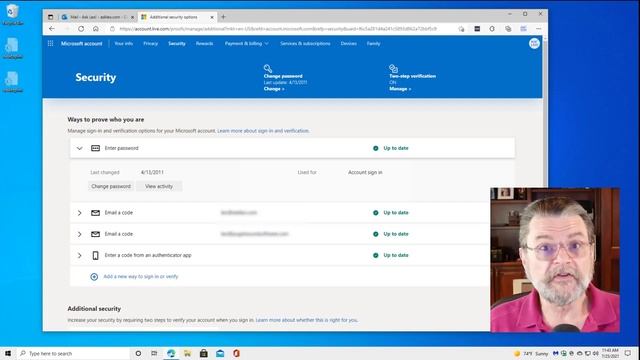Open the Windows Start menu
The image size is (640, 360).
[8, 353]
